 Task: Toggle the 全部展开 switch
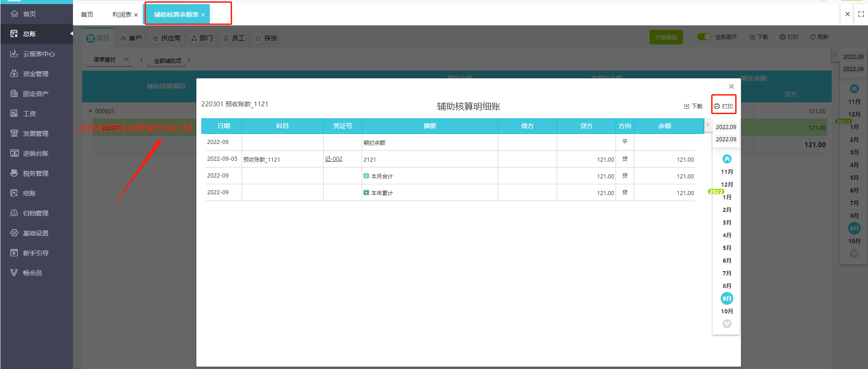click(704, 37)
